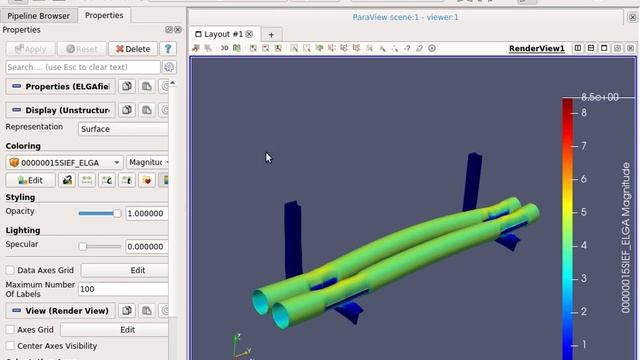
Task: Click the Specular value field
Action: 147,246
